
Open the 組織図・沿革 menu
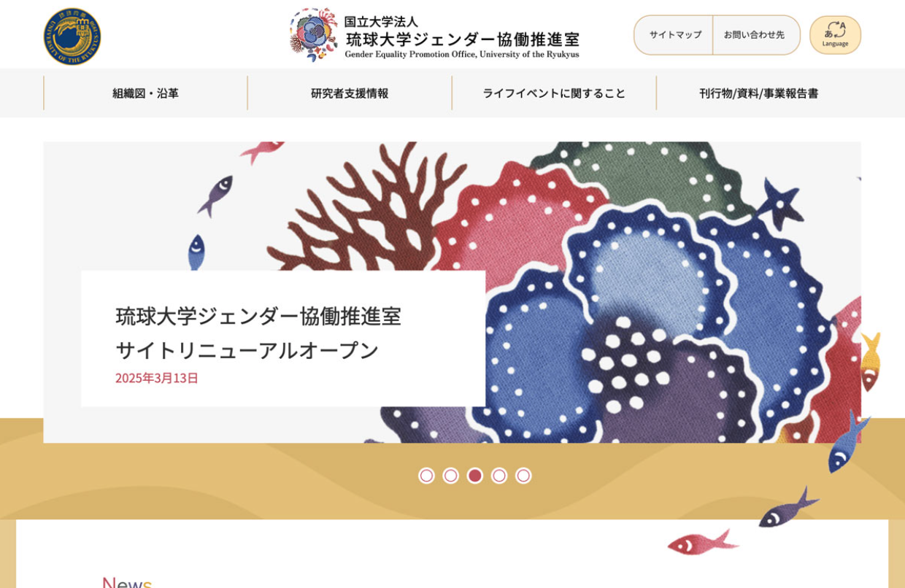click(145, 93)
